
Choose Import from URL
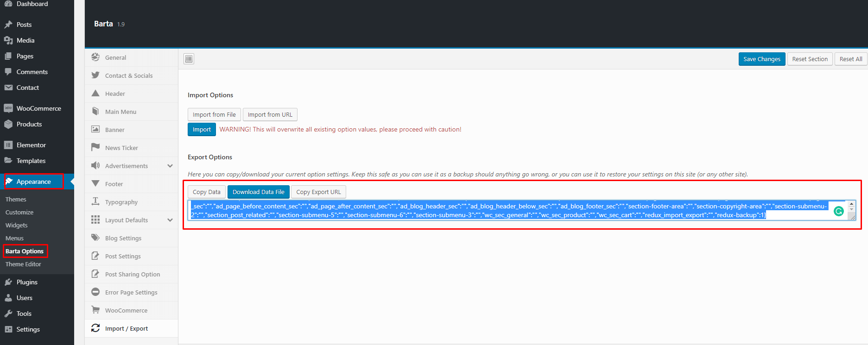(270, 114)
